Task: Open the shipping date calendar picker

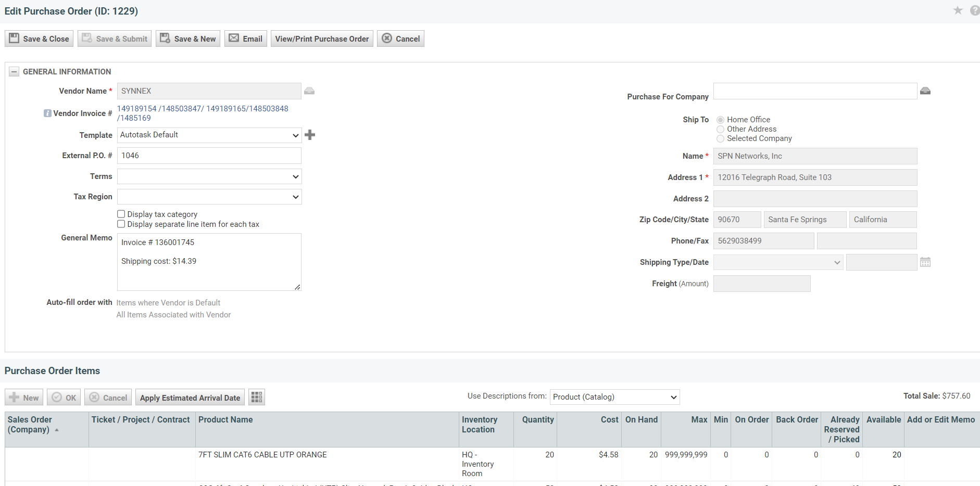Action: click(x=925, y=262)
